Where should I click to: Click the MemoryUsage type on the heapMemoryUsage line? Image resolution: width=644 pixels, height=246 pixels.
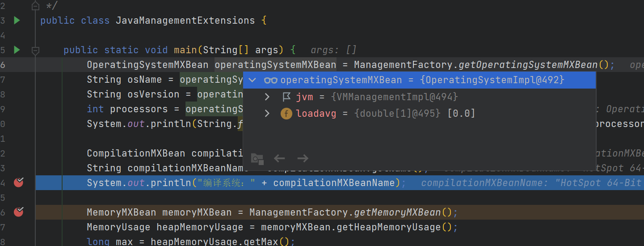[x=118, y=227]
